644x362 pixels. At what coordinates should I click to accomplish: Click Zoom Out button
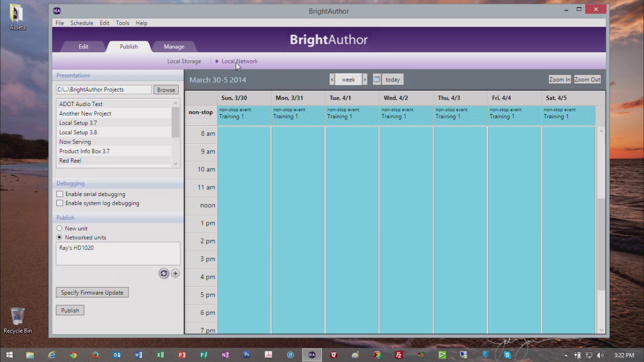[587, 79]
